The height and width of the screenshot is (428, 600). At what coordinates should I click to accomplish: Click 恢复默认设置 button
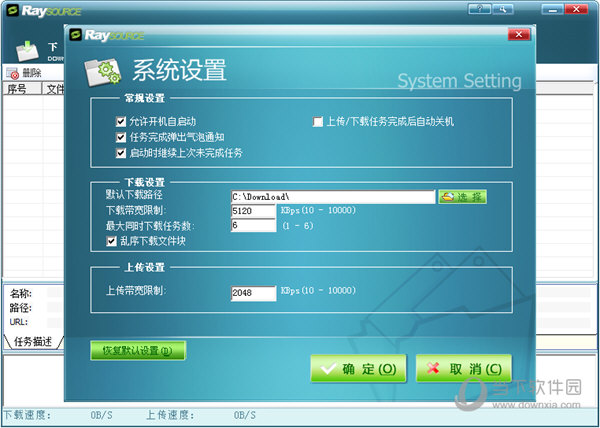point(138,351)
